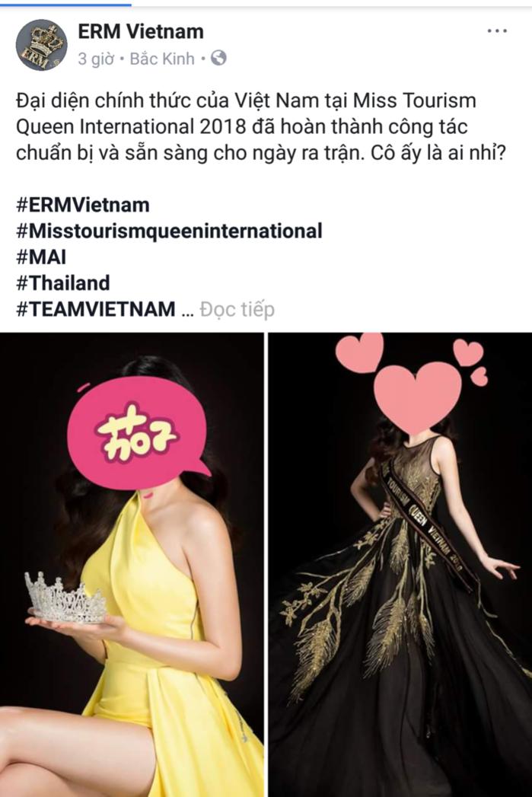Open the #TEAMVIETNAM hashtag
Viewport: 532px width, 797px height.
point(96,309)
